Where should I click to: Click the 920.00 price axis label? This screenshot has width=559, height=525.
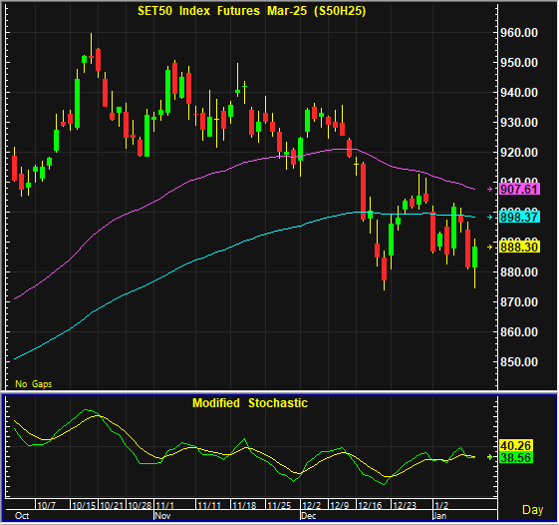coord(519,153)
